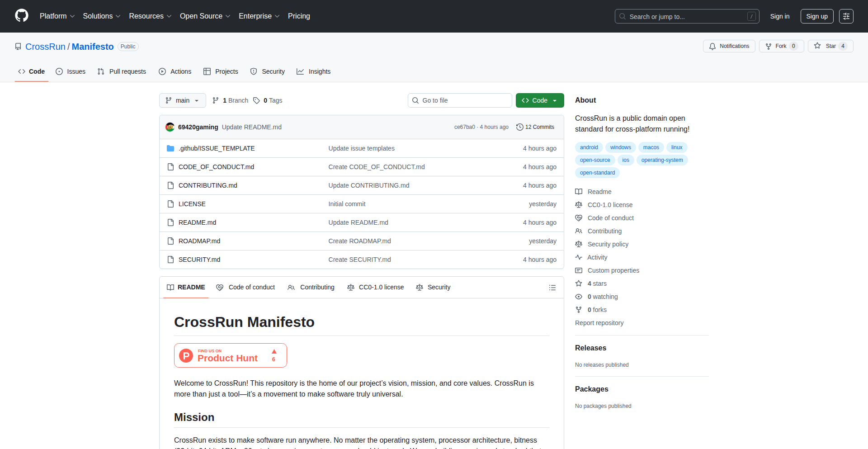Expand the Solutions menu

[x=102, y=16]
